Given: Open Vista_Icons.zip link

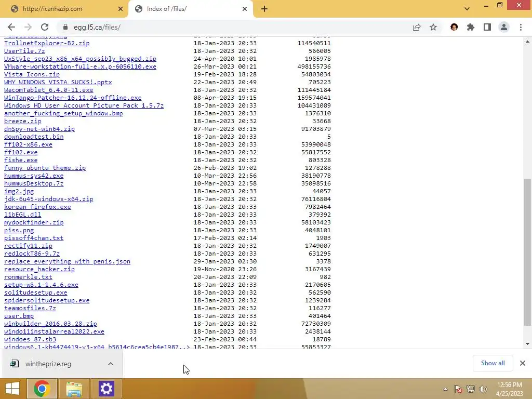Looking at the screenshot, I should click(x=32, y=74).
